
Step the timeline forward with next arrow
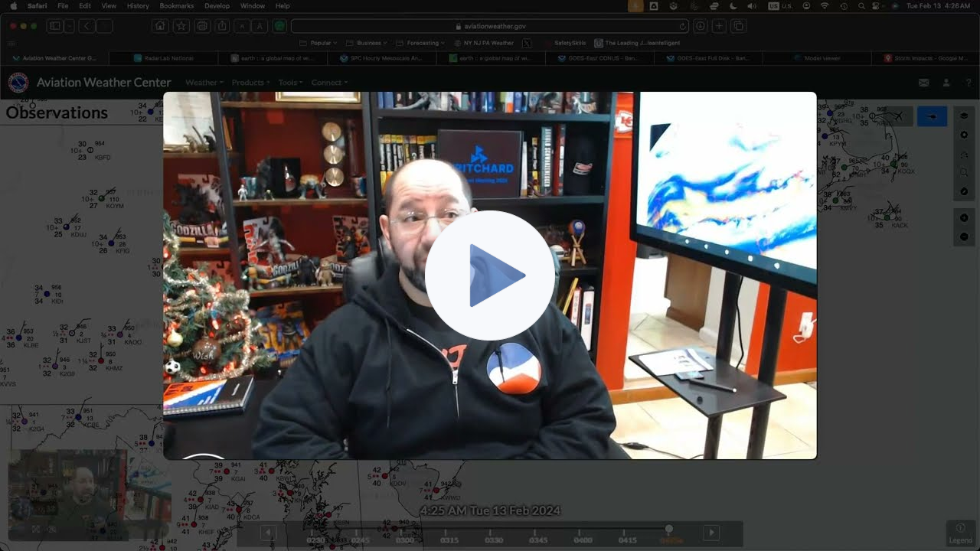tap(711, 533)
